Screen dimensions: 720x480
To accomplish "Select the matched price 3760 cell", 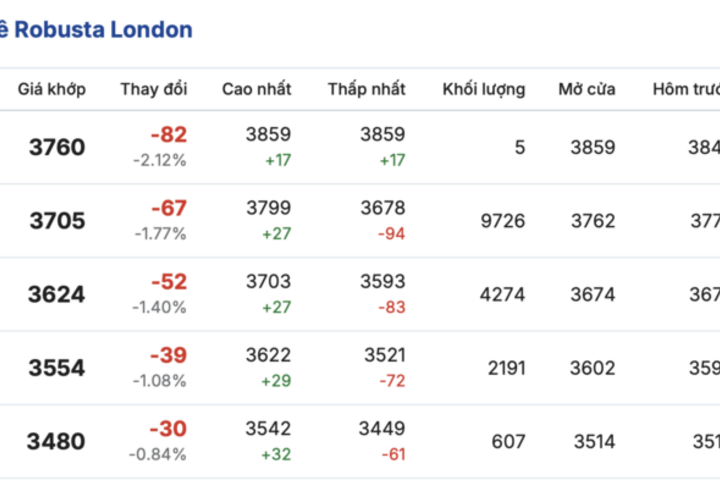I will point(57,148).
